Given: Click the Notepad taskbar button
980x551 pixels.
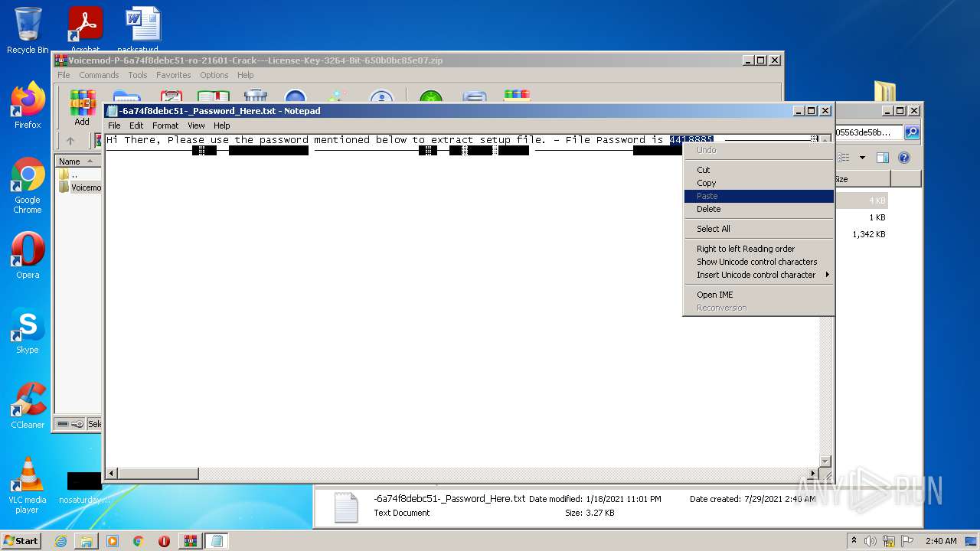Looking at the screenshot, I should coord(217,541).
